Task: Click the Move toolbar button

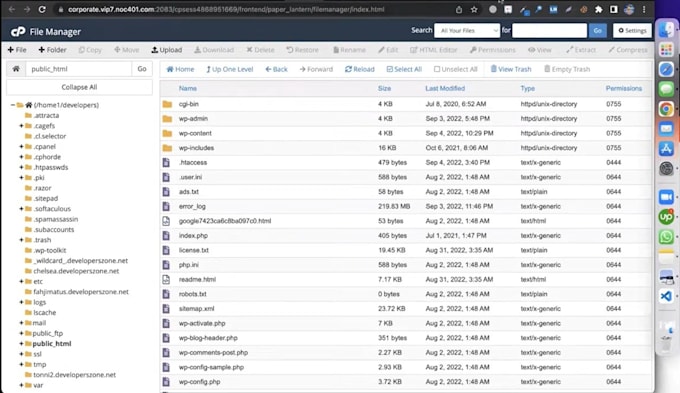Action: pyautogui.click(x=127, y=50)
